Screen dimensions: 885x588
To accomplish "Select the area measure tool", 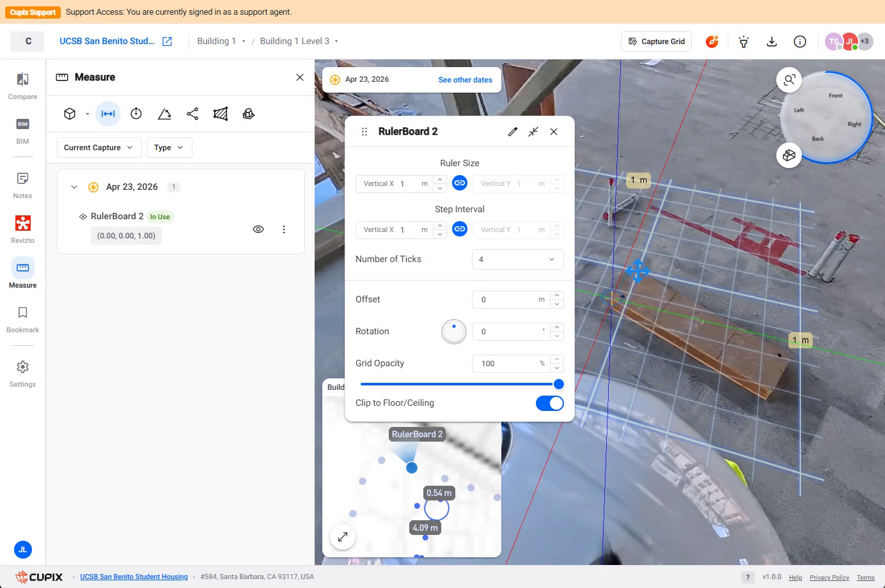I will 221,114.
